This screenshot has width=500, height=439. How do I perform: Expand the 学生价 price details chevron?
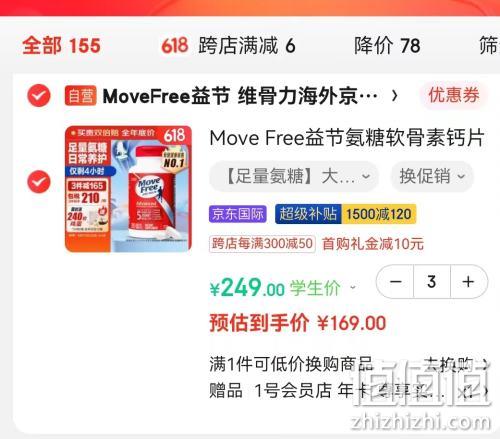coord(353,287)
